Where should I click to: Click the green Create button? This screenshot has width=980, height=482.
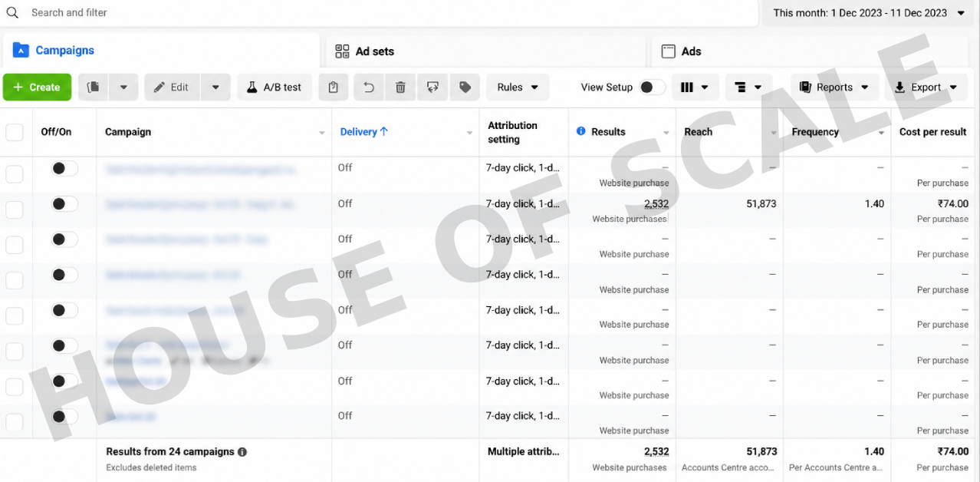(x=37, y=87)
